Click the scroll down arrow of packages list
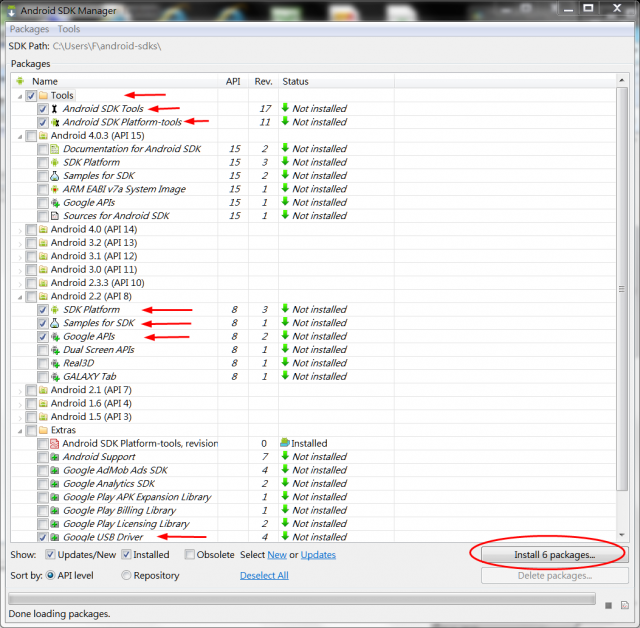This screenshot has height=628, width=640. pyautogui.click(x=621, y=535)
